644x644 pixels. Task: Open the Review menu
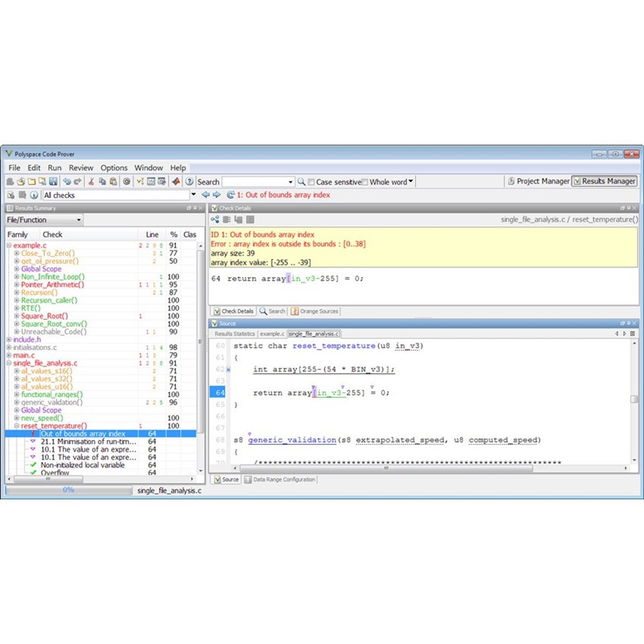81,168
